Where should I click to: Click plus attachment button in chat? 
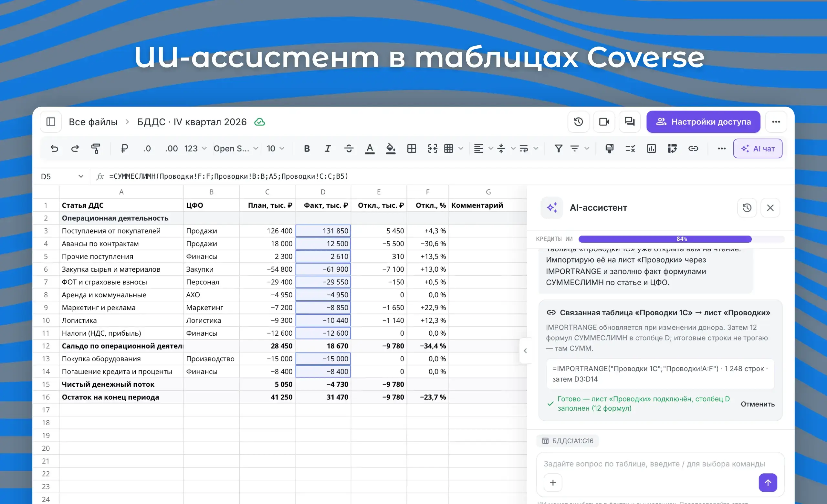(553, 483)
